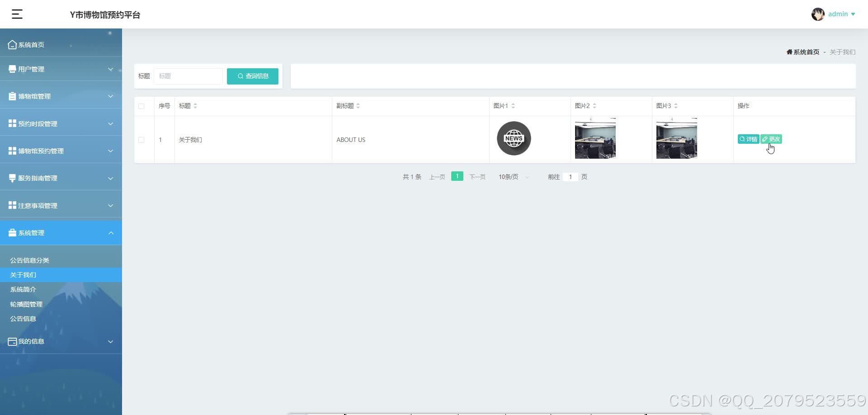Collapse the 系统管理 menu chevron
The width and height of the screenshot is (868, 415).
(110, 233)
